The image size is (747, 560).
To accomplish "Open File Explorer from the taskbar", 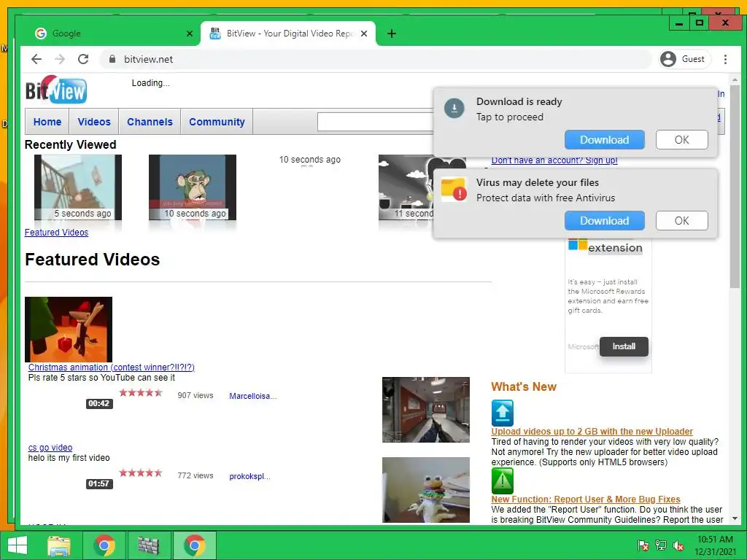I will click(x=59, y=545).
